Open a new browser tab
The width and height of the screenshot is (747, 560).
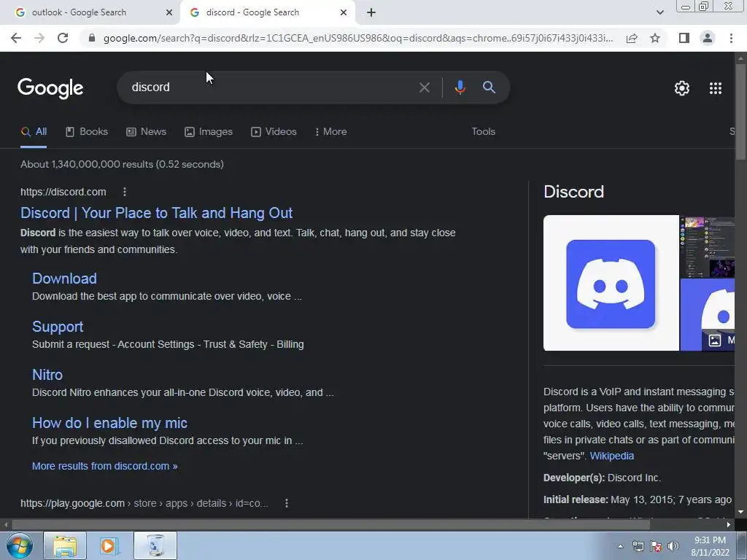tap(371, 13)
